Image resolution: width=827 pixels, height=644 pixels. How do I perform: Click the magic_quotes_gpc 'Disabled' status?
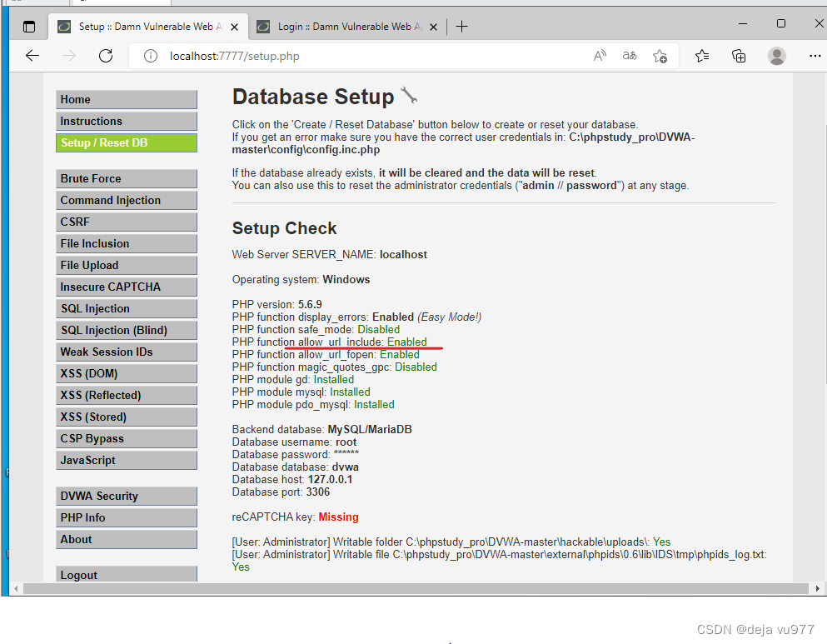point(416,367)
